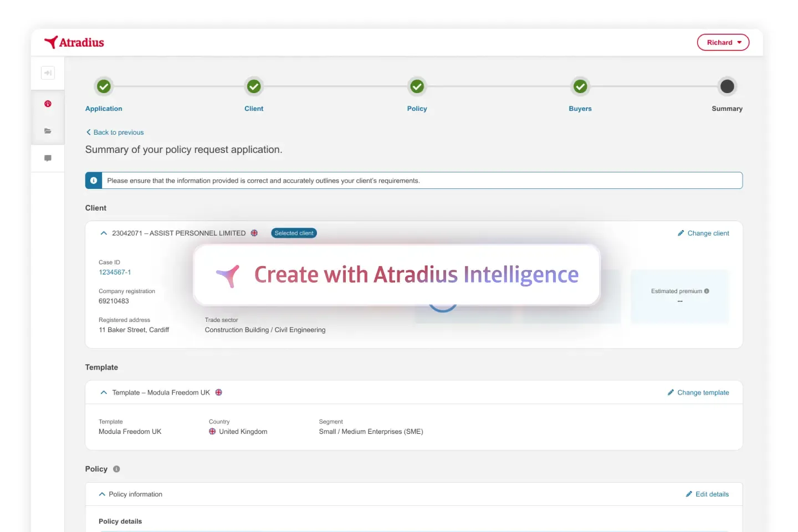Open the chat comment icon in the sidebar
798x532 pixels.
[48, 158]
